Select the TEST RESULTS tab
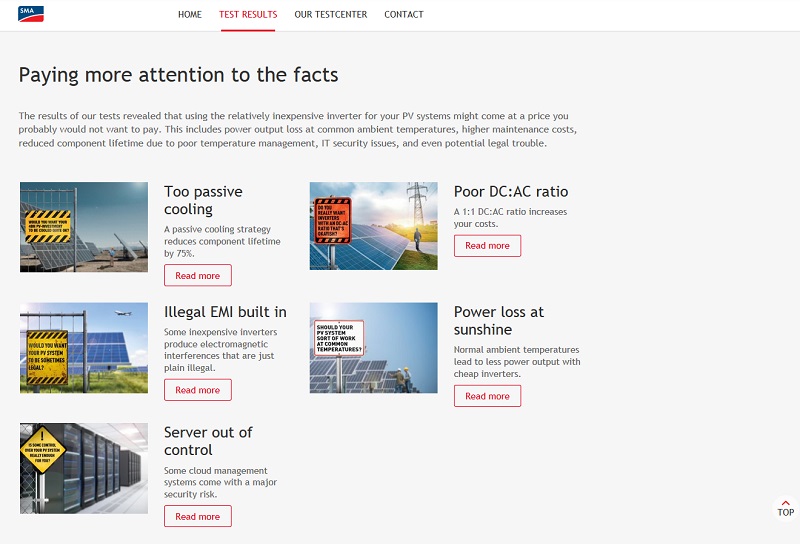Screen dimensions: 800x544 click(x=248, y=15)
